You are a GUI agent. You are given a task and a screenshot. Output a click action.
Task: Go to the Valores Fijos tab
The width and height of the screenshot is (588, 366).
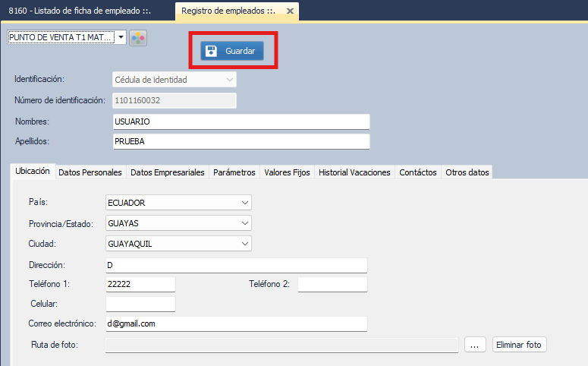(x=287, y=172)
